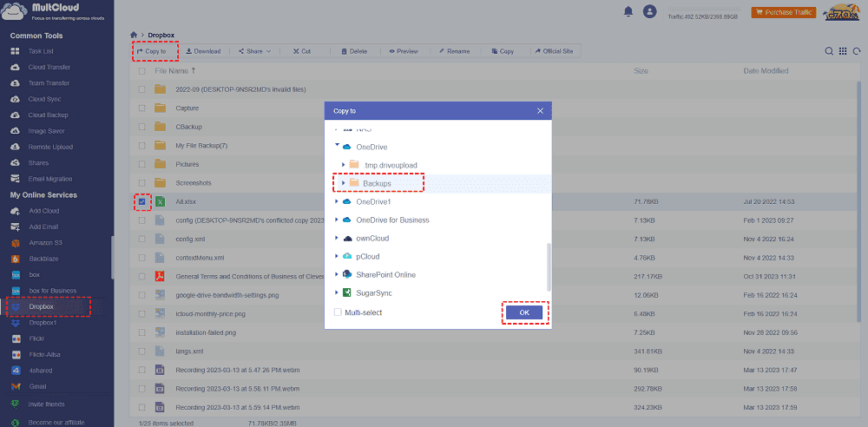Open the Share dropdown in toolbar
Viewport: 868px width, 427px height.
[254, 51]
